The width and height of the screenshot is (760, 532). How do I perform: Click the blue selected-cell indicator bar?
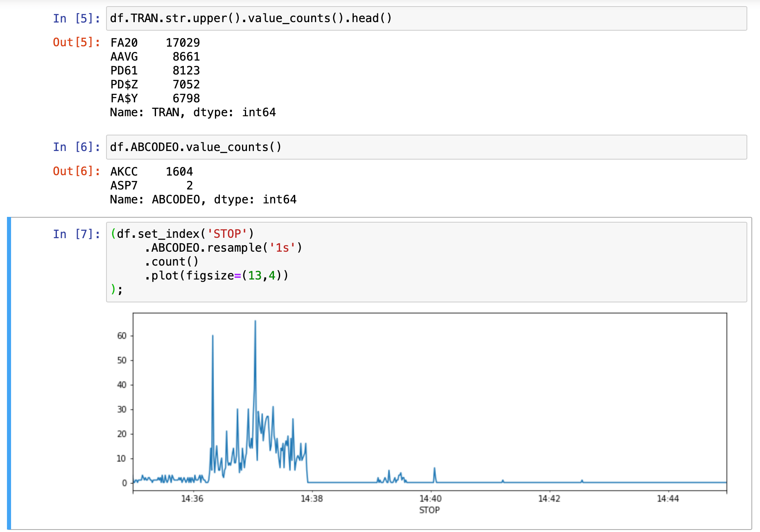[9, 373]
